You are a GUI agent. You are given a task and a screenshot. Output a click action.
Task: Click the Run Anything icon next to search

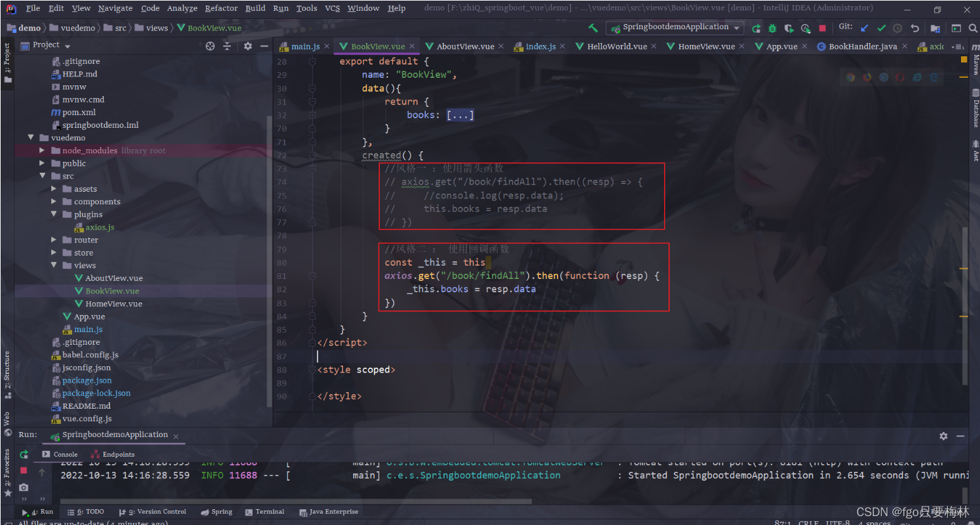[957, 28]
